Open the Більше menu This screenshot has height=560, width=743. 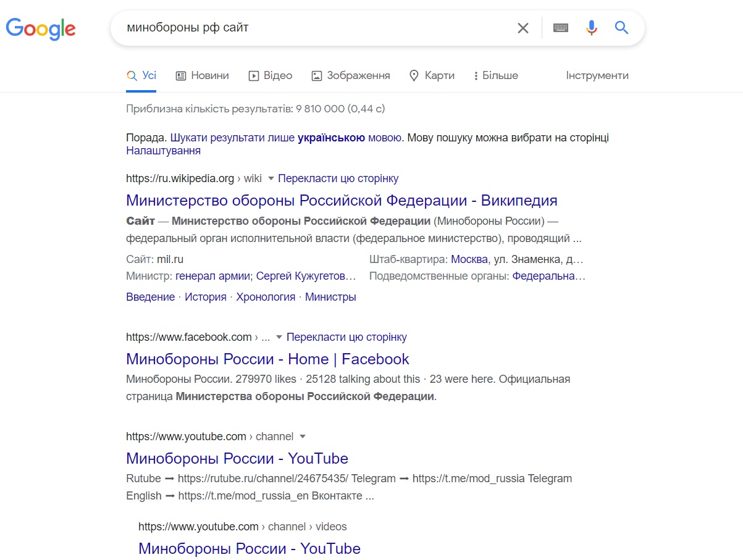pos(497,75)
